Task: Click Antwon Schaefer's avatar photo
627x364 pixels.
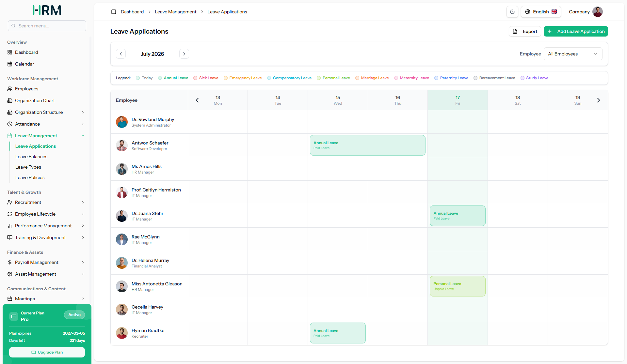Action: (x=122, y=145)
